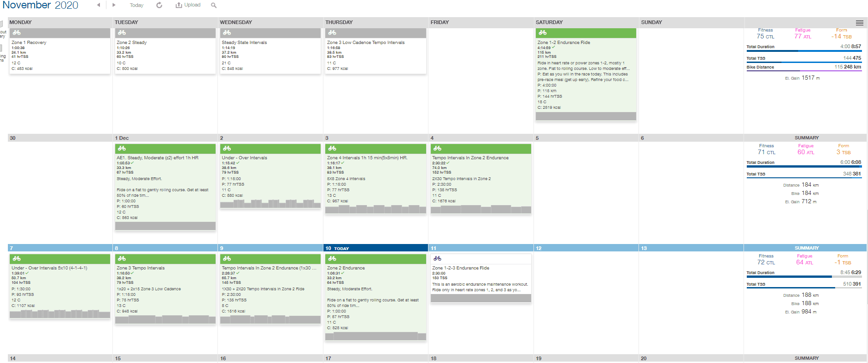
Task: Click bike icon on Zone 1 Recovery workout
Action: coord(17,33)
